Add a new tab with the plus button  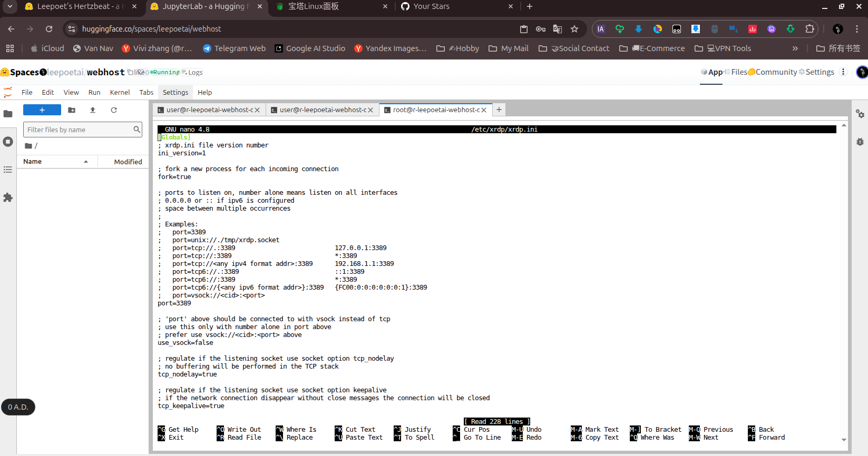point(499,110)
